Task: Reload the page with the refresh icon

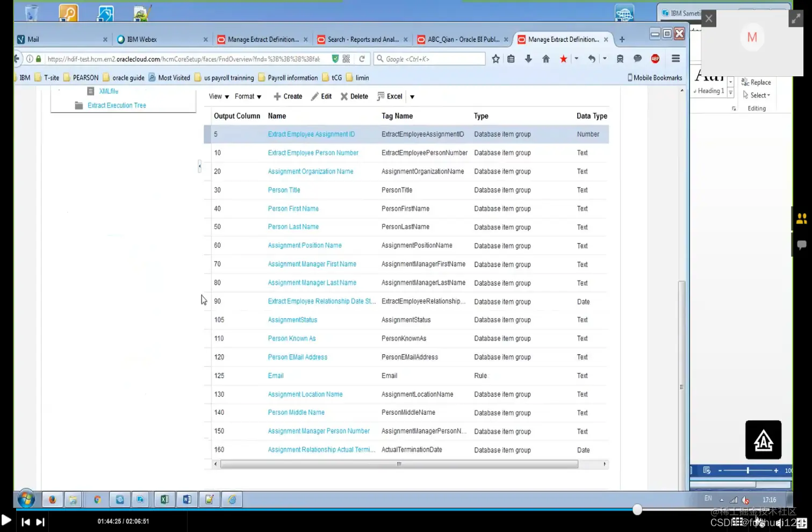Action: (x=362, y=59)
